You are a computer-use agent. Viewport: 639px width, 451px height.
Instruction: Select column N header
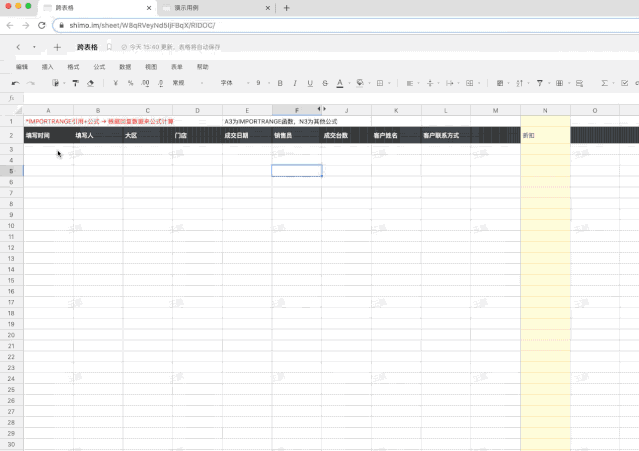tap(545, 110)
